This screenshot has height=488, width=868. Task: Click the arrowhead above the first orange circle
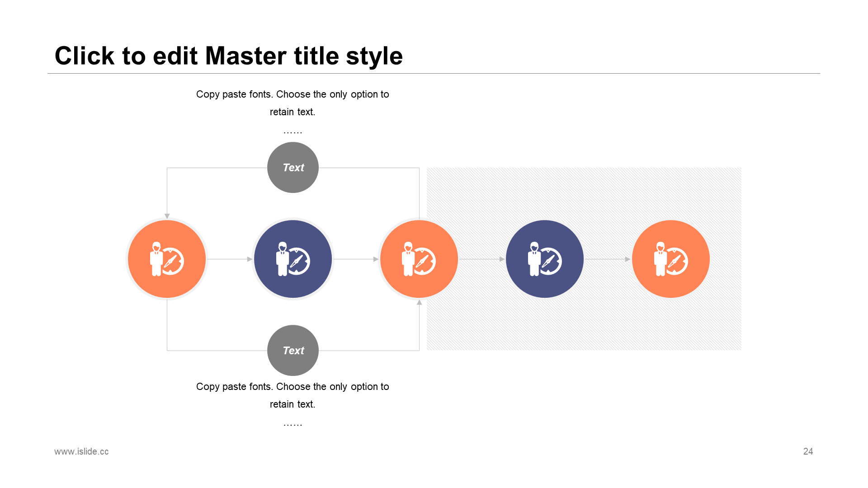167,216
